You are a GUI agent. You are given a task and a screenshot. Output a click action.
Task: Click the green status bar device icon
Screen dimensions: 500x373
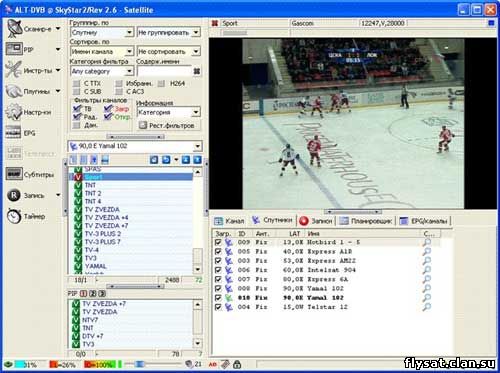8,364
